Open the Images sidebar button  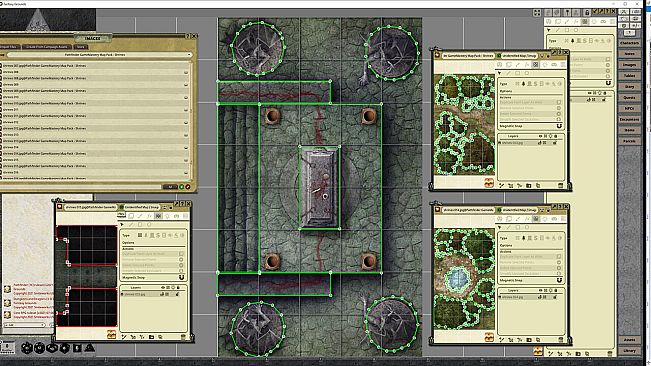coord(629,65)
